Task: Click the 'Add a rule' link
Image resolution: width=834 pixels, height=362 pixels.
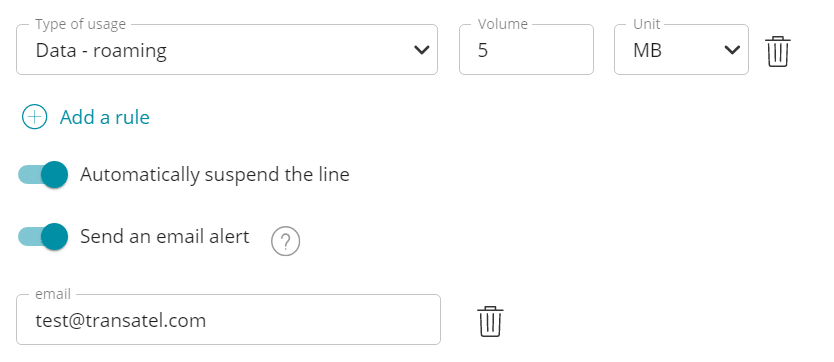Action: tap(105, 117)
